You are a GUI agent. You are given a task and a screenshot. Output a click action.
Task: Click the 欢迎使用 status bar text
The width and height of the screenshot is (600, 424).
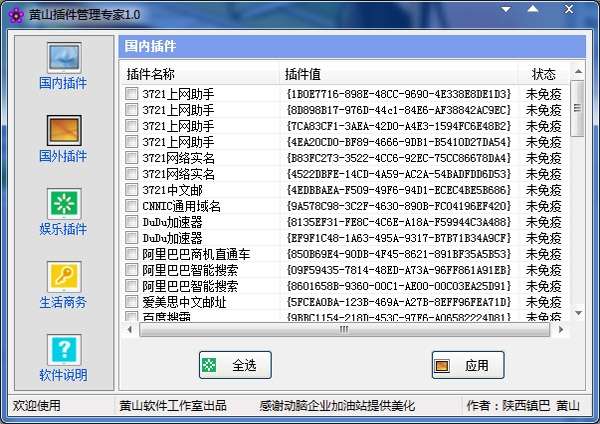pyautogui.click(x=37, y=405)
